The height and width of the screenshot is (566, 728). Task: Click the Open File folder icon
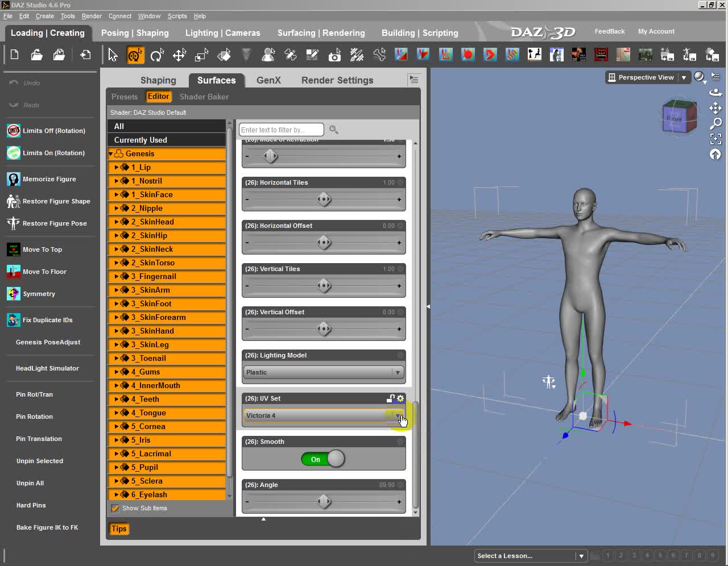click(37, 55)
